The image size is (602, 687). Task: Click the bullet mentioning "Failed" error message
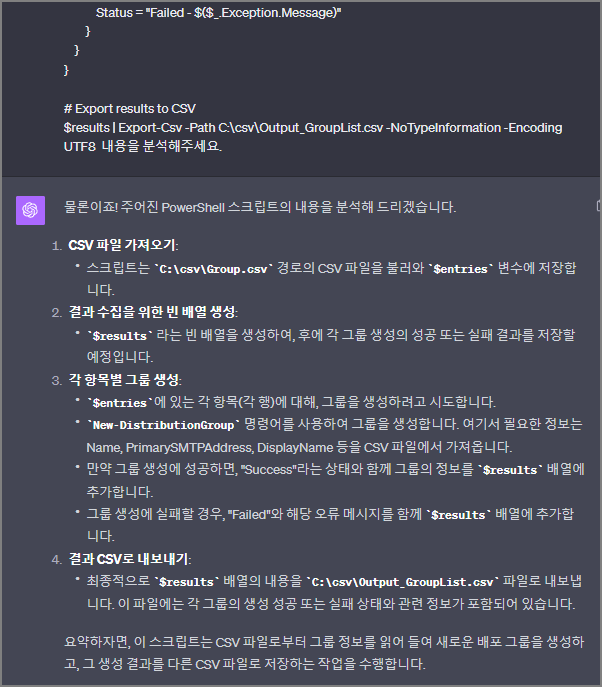pos(330,525)
